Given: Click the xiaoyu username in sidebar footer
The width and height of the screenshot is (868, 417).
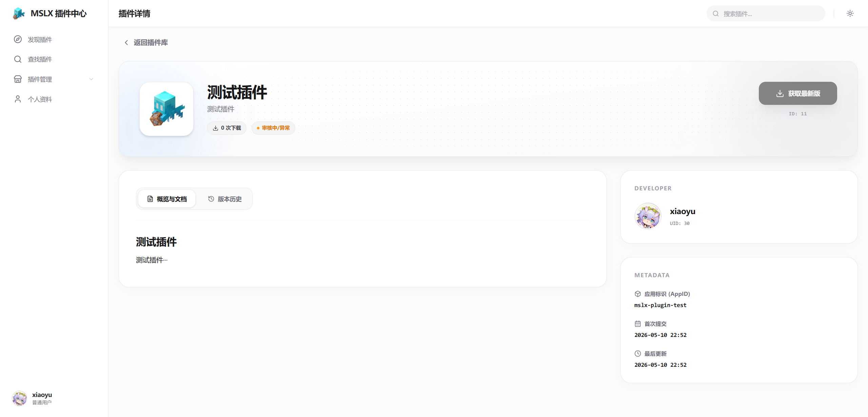Looking at the screenshot, I should (42, 395).
